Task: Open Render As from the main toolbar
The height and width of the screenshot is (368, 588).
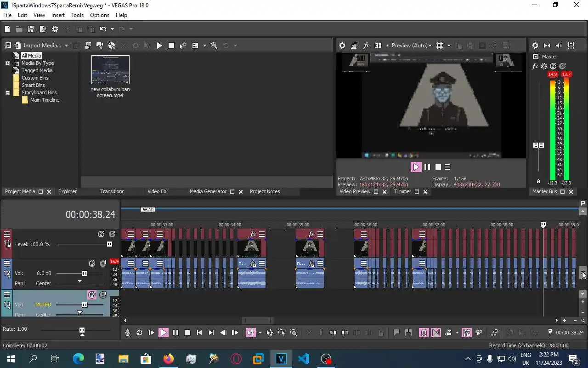Action: [x=43, y=29]
